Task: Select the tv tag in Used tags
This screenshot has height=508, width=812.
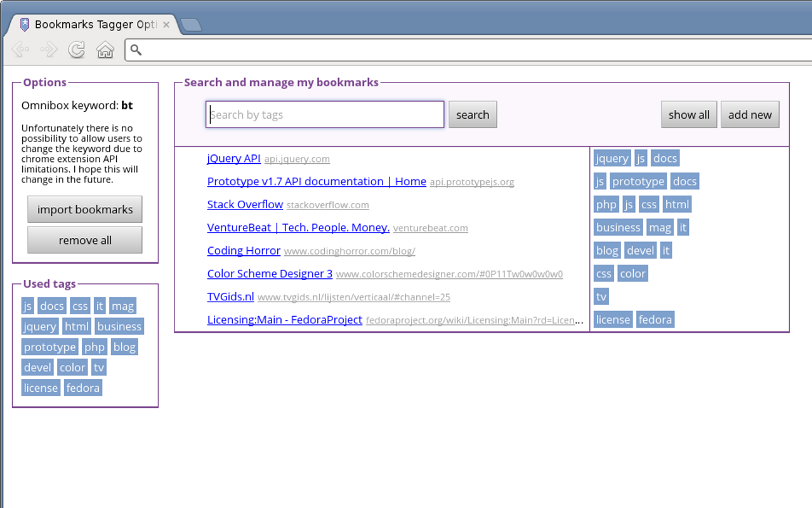Action: pyautogui.click(x=99, y=367)
